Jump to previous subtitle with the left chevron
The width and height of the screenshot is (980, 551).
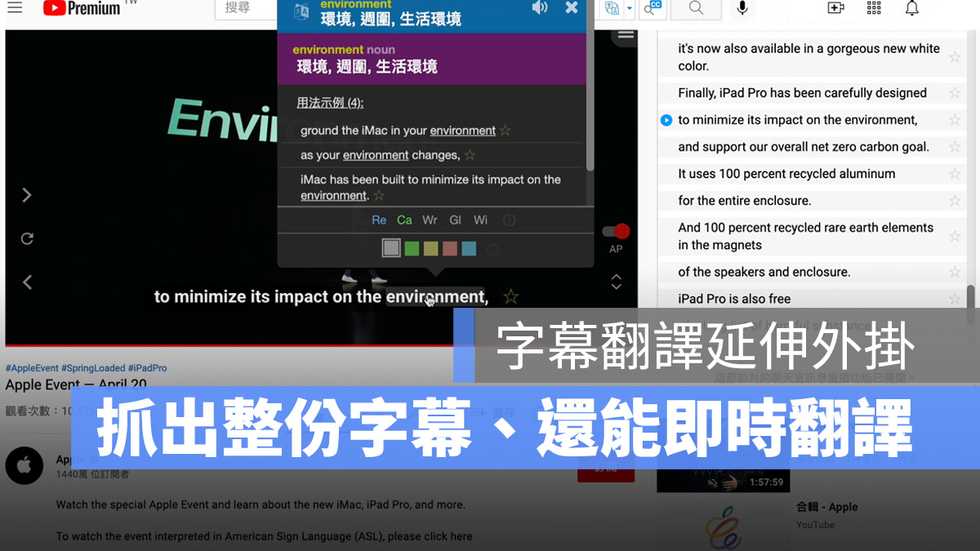(27, 282)
